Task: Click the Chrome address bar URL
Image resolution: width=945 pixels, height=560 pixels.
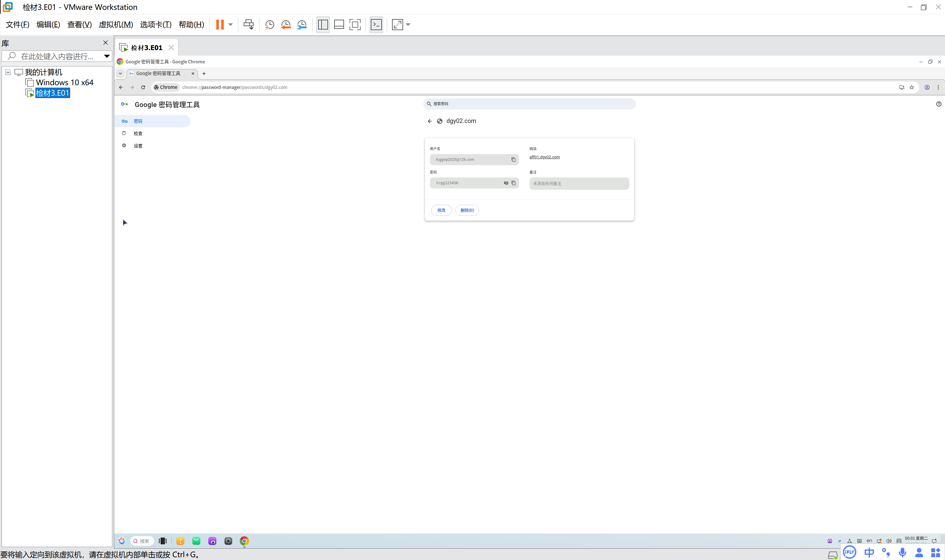Action: (234, 87)
